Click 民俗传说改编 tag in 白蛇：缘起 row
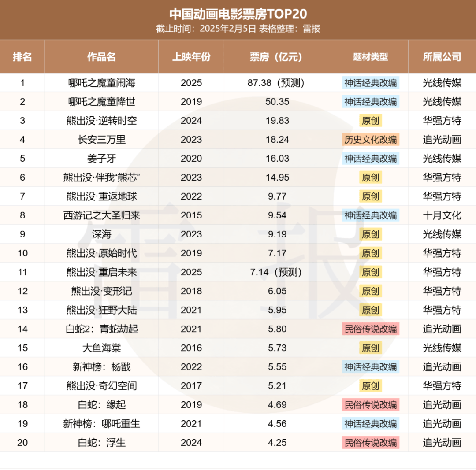The height and width of the screenshot is (470, 476). click(x=370, y=405)
